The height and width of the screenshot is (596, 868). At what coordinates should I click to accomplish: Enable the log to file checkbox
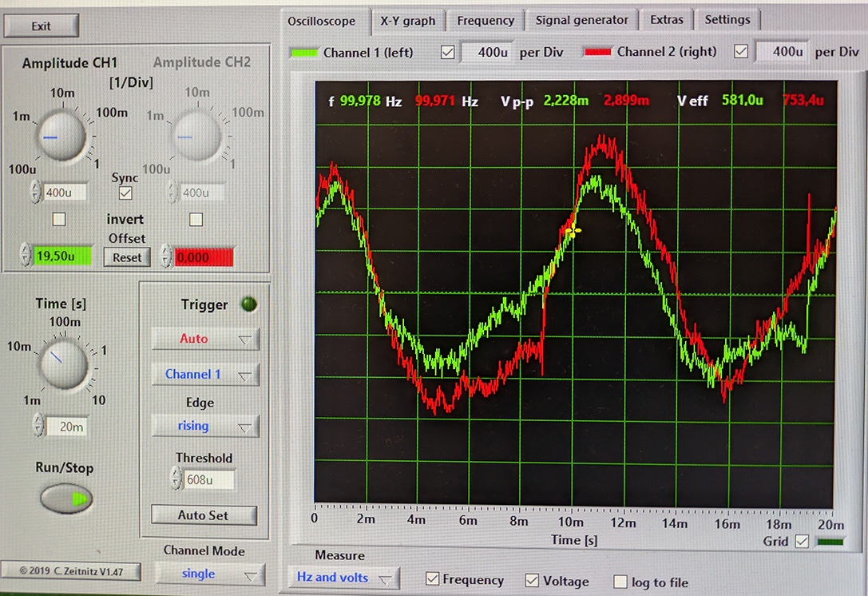pos(620,582)
